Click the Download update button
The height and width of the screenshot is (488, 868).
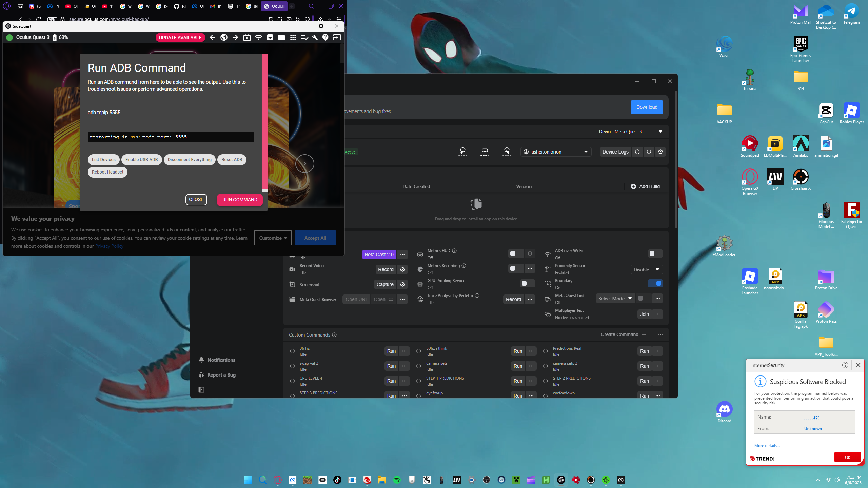[647, 107]
